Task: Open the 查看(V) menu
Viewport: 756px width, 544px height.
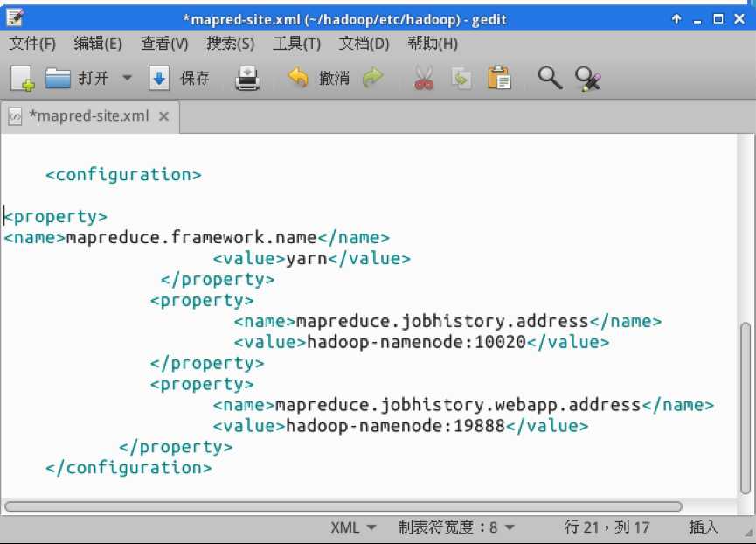Action: [164, 44]
